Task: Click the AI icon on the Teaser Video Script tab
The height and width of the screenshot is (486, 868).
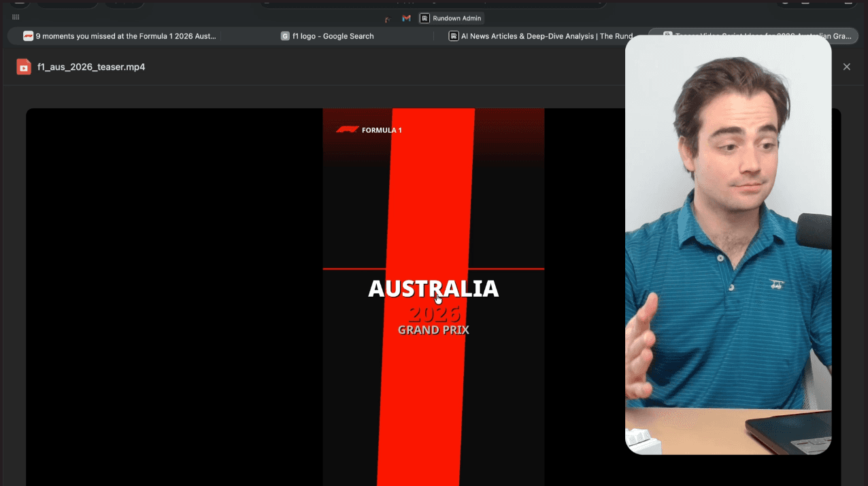Action: click(667, 34)
